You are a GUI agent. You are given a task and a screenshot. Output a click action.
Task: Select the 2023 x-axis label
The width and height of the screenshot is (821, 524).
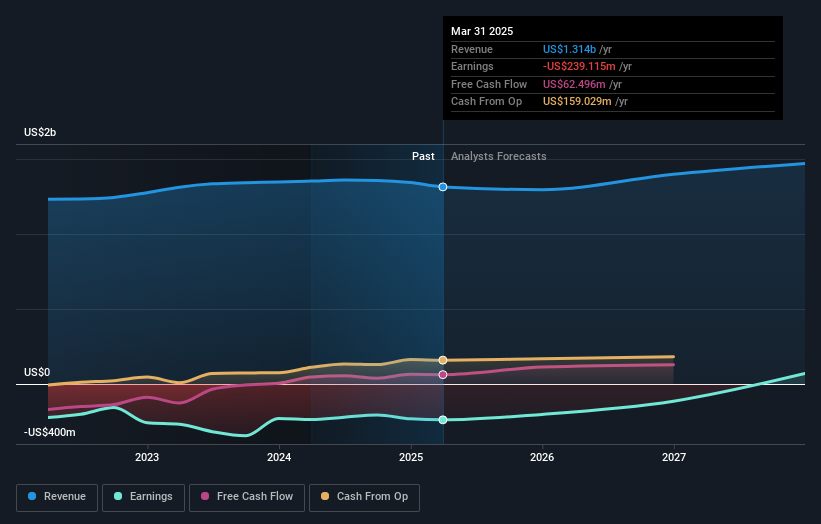pyautogui.click(x=147, y=457)
